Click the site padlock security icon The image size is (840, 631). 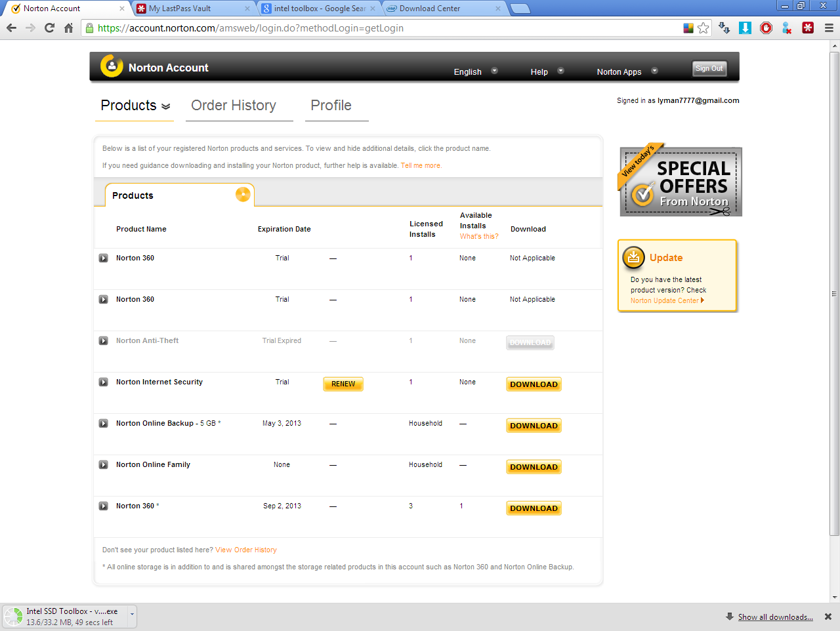tap(90, 28)
